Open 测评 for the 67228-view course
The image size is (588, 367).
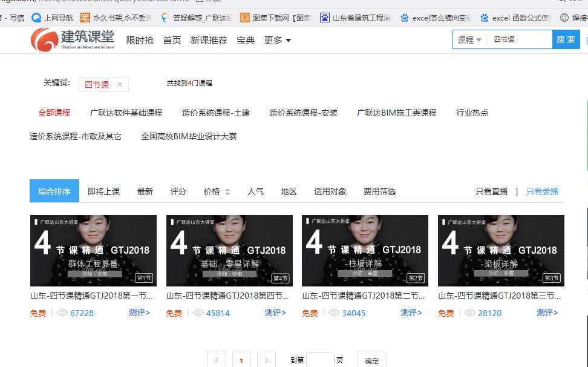point(140,312)
